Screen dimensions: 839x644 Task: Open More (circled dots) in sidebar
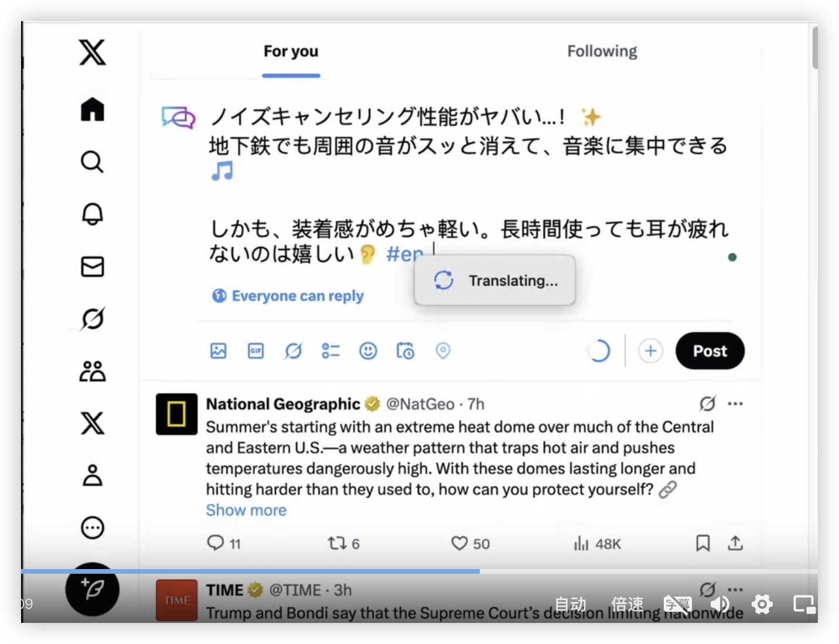[93, 527]
